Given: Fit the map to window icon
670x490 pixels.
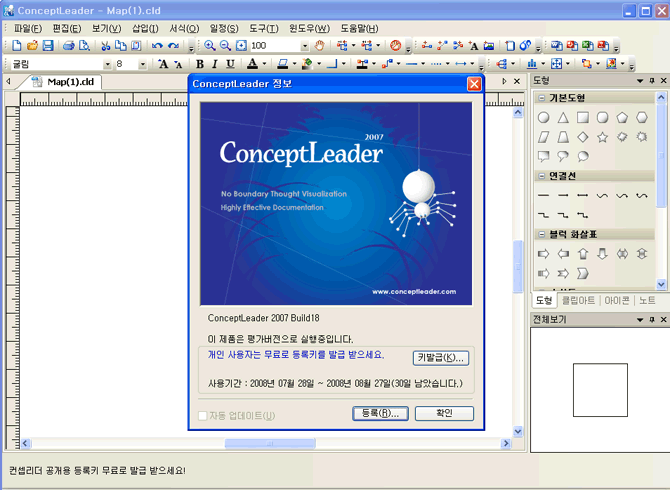Looking at the screenshot, I should (241, 45).
